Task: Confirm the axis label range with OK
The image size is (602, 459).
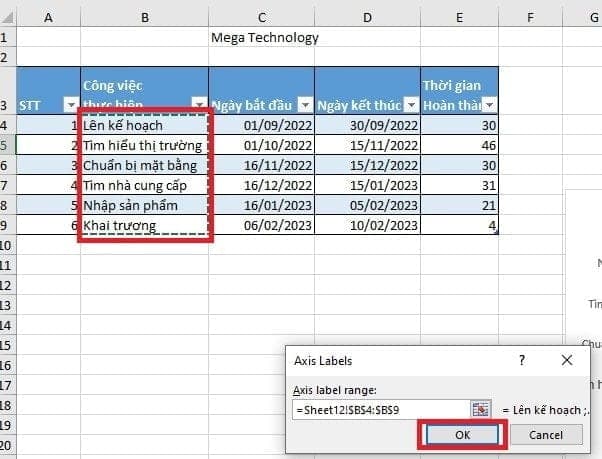Action: tap(462, 435)
